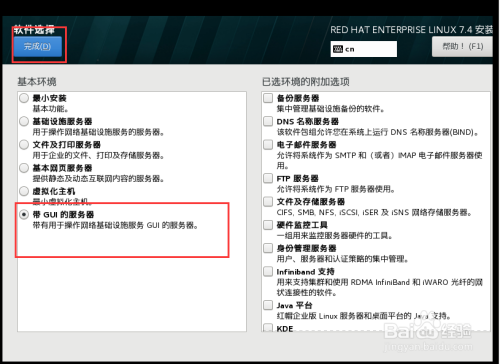The image size is (500, 364).
Task: Click the 硬件监控工具 label text
Action: coord(302,225)
